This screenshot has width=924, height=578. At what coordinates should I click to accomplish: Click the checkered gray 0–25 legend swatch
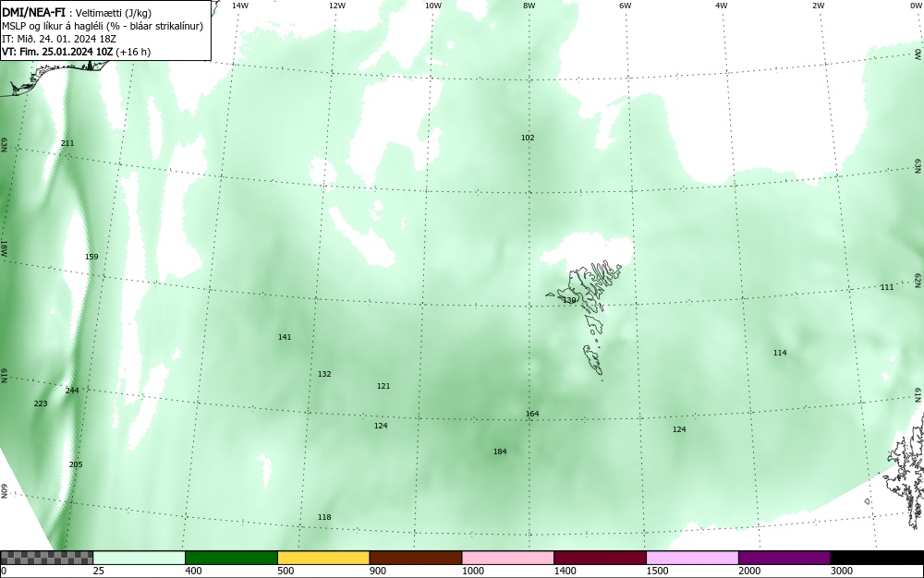pos(46,558)
